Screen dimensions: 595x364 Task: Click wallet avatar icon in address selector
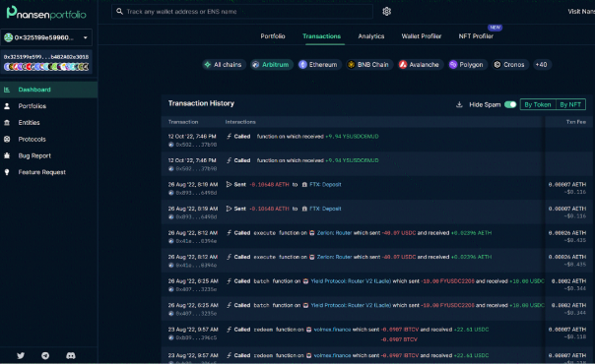(x=8, y=37)
